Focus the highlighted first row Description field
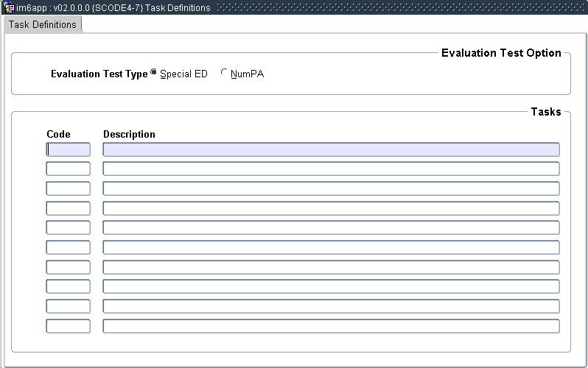 pyautogui.click(x=331, y=149)
